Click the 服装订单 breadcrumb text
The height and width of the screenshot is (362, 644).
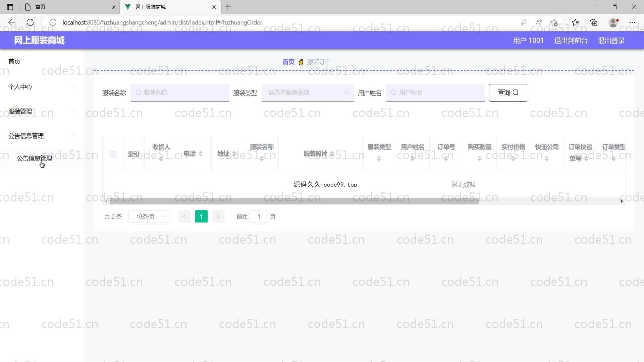pos(319,62)
